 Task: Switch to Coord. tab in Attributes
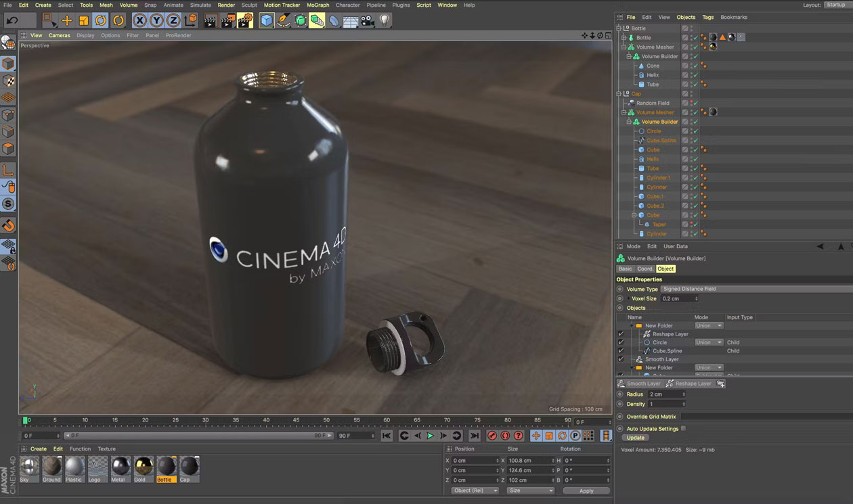point(645,269)
